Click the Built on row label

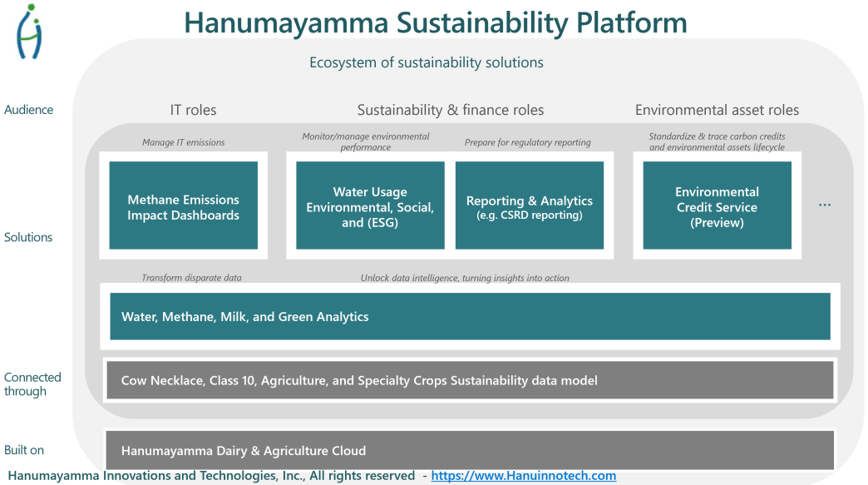click(24, 450)
